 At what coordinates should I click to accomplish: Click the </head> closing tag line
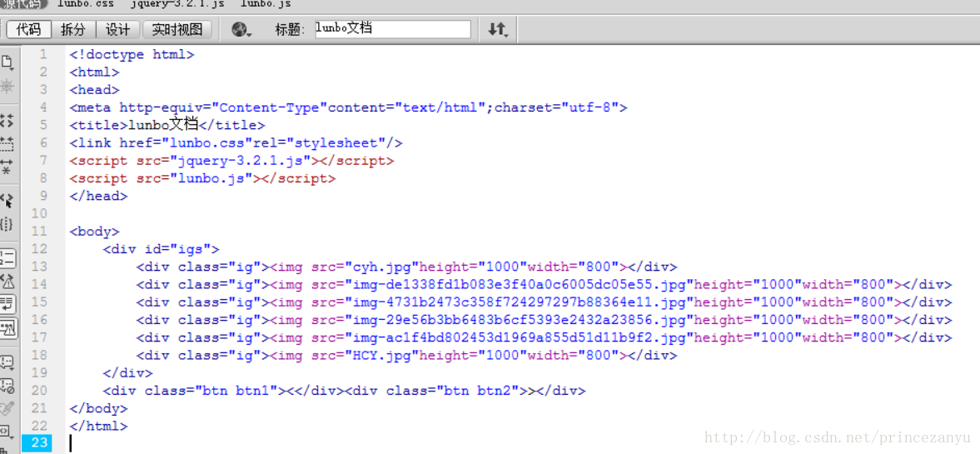point(98,196)
